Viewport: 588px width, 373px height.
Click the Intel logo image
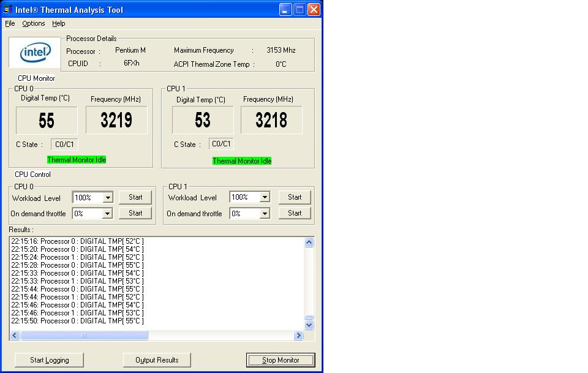click(35, 52)
